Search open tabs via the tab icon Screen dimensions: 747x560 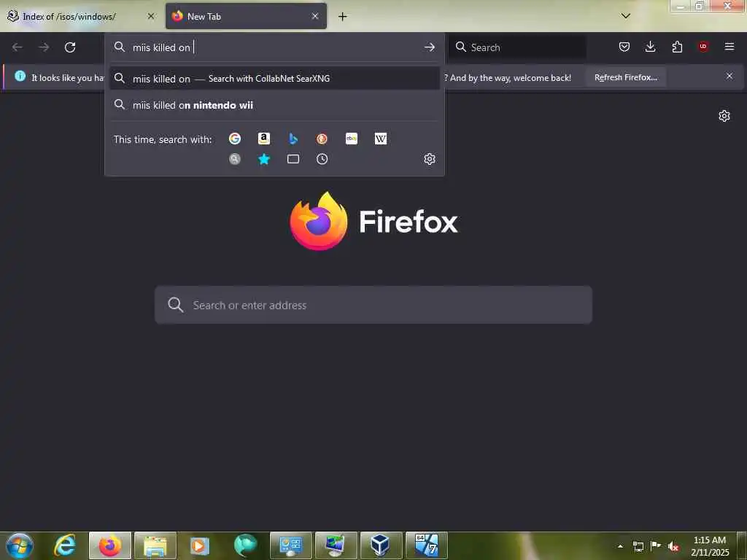coord(293,159)
